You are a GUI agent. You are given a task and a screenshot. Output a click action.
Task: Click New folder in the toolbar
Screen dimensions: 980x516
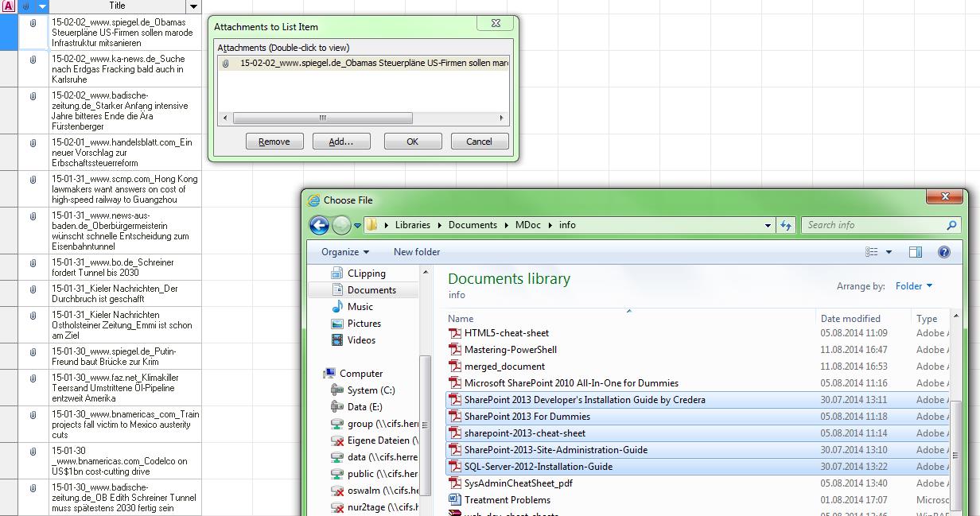point(417,252)
